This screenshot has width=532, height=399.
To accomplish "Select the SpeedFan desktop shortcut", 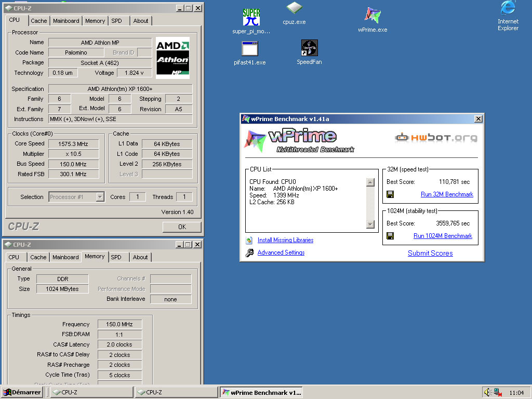I will coord(309,52).
